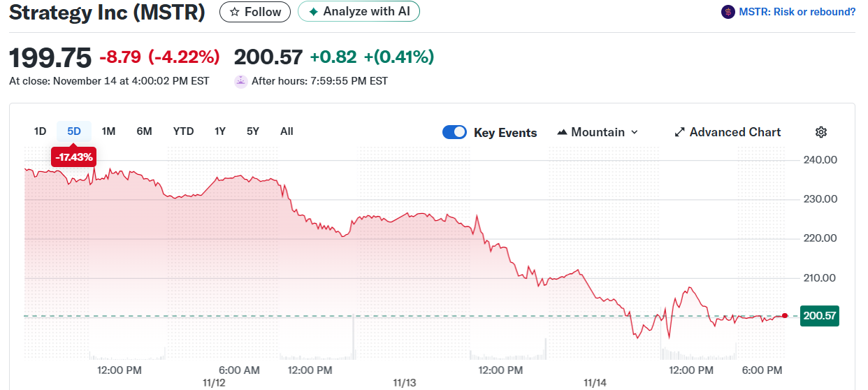868x390 pixels.
Task: Click the sparkle icon in Analyze with AI
Action: click(313, 12)
